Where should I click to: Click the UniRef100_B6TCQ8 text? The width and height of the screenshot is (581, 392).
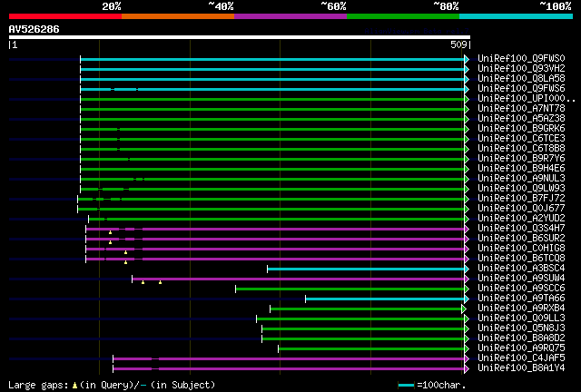[521, 259]
